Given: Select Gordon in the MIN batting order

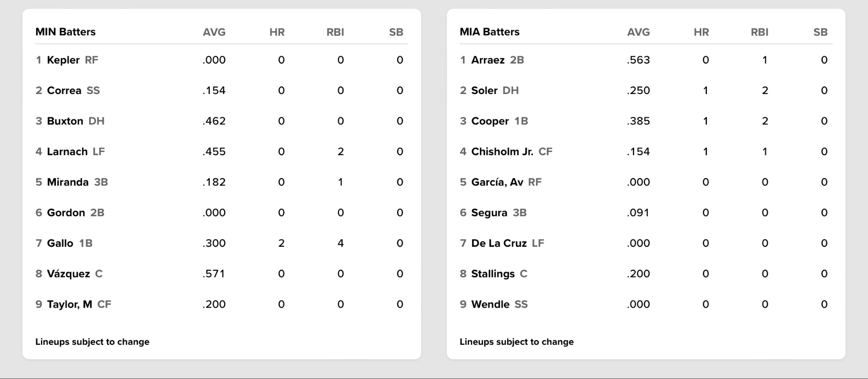Looking at the screenshot, I should (x=66, y=213).
